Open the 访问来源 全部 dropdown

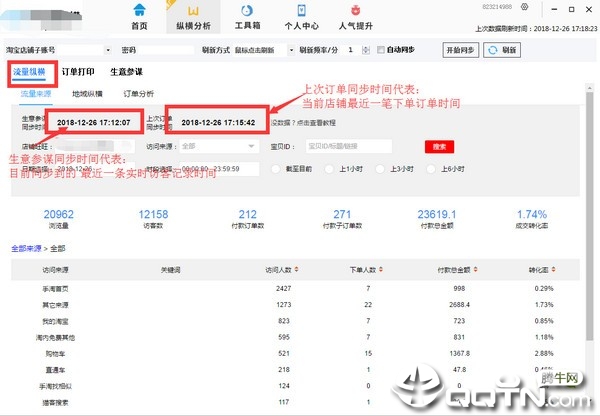(x=219, y=146)
